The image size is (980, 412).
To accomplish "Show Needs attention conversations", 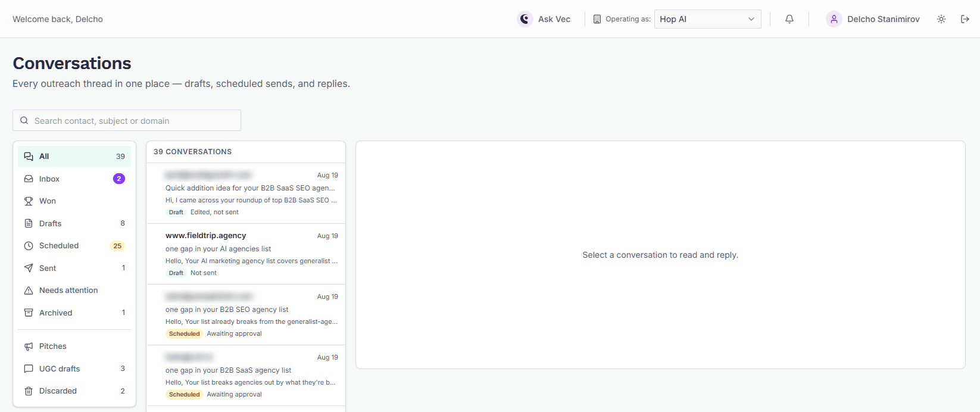I will (x=74, y=291).
